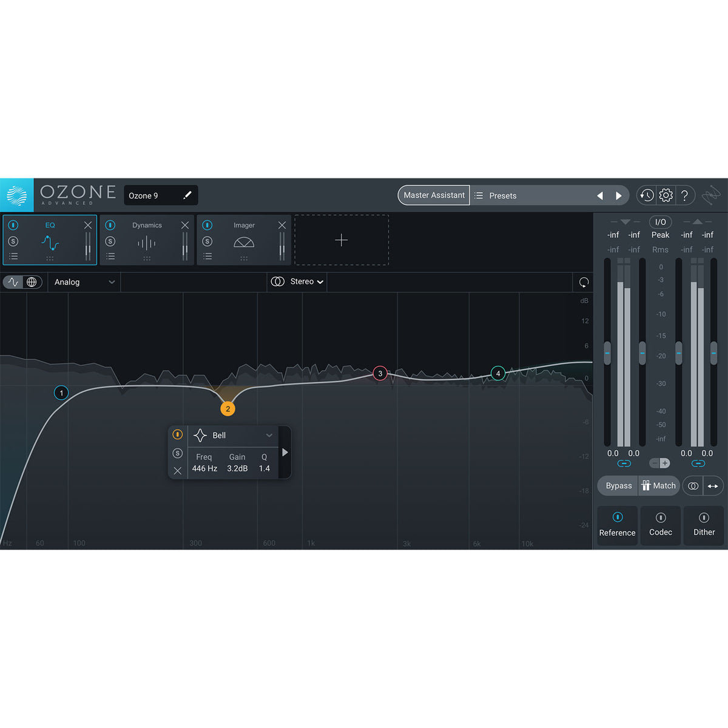Image resolution: width=728 pixels, height=728 pixels.
Task: Click the Rms meter label
Action: point(661,249)
